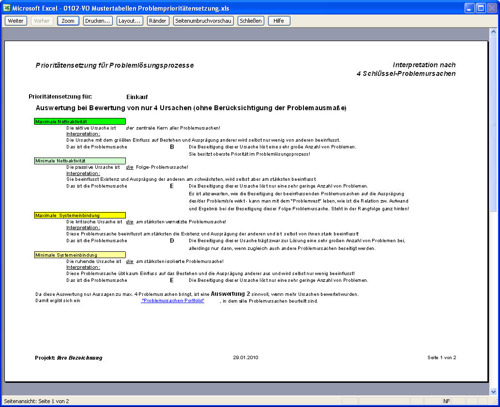
Task: Maximize the Excel window
Action: tap(481, 8)
